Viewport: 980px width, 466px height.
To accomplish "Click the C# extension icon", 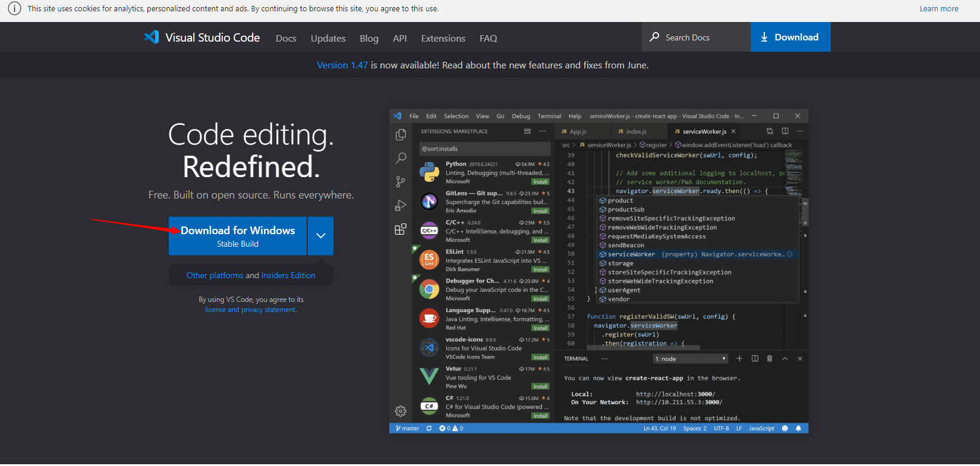I will 429,406.
